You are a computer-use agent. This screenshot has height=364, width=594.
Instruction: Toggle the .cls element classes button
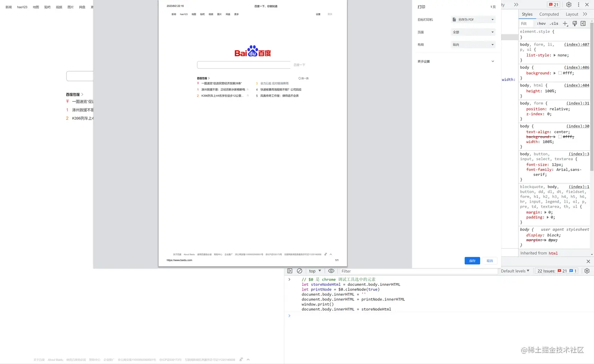(554, 24)
